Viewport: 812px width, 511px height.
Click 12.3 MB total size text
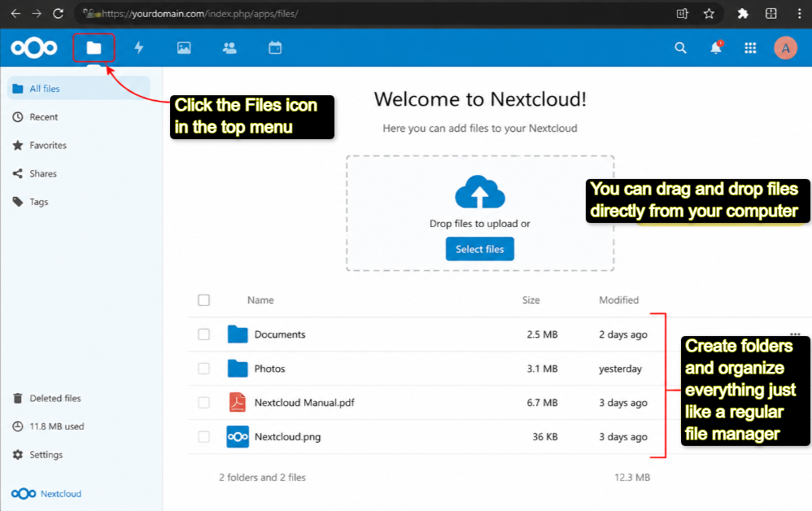[x=632, y=478]
